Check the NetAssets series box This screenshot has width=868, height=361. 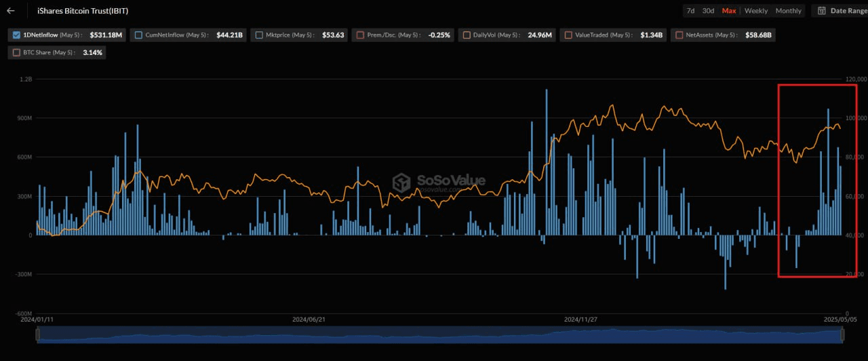[x=679, y=35]
